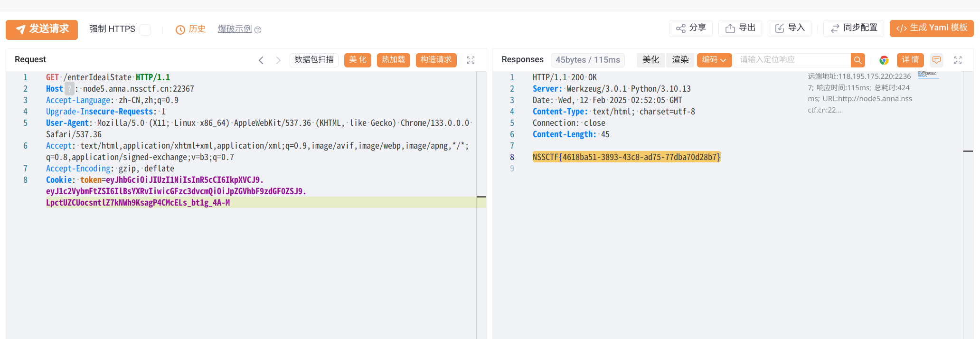980x339 pixels.
Task: Open the 编码 encoding dropdown
Action: [x=714, y=60]
